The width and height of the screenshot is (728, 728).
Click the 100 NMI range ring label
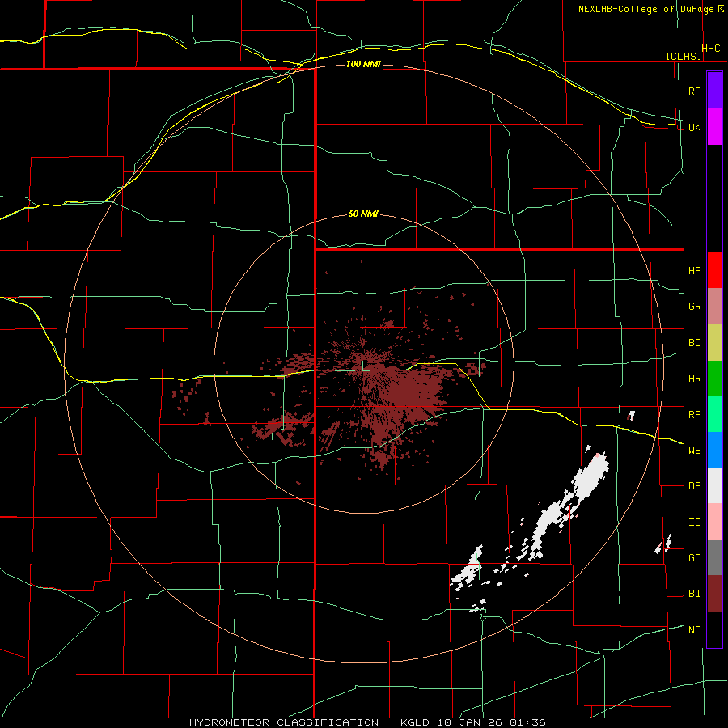coord(363,64)
